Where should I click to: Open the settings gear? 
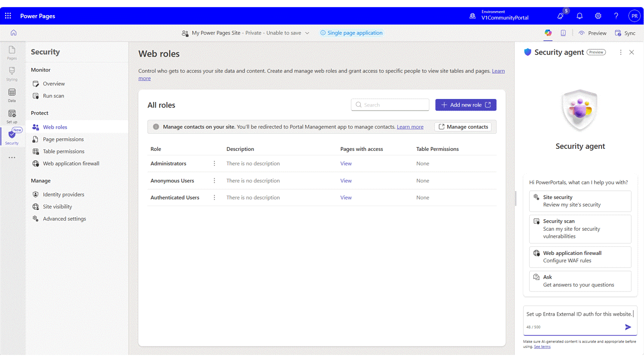click(x=598, y=16)
